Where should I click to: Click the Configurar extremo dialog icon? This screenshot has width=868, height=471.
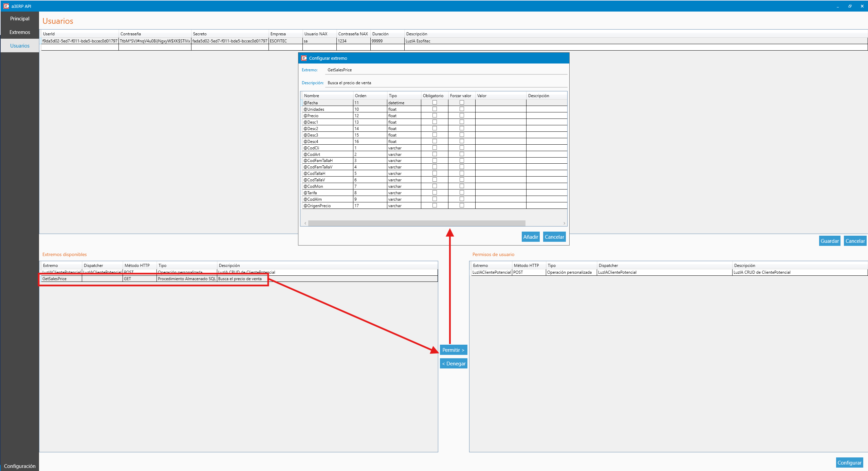point(304,58)
